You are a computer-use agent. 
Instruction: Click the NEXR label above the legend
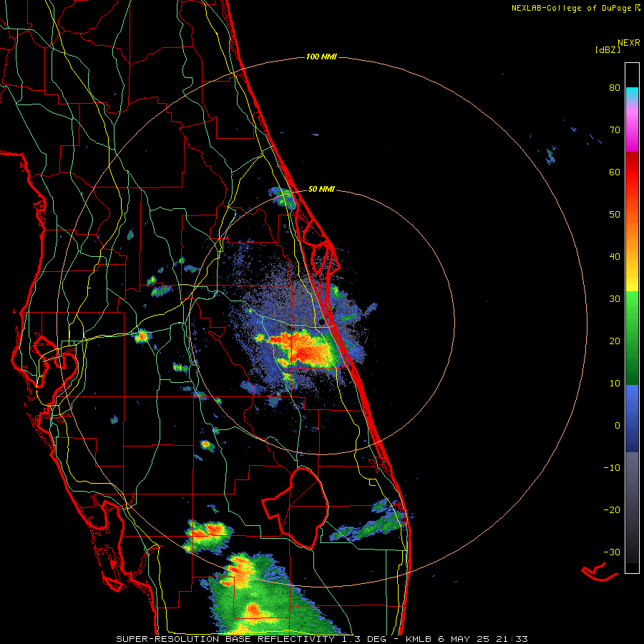[629, 43]
